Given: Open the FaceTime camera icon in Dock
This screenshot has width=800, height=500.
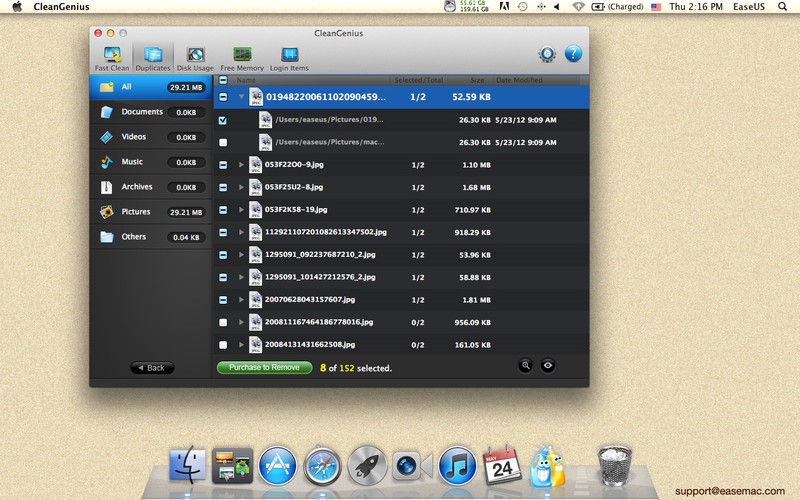Looking at the screenshot, I should (412, 465).
